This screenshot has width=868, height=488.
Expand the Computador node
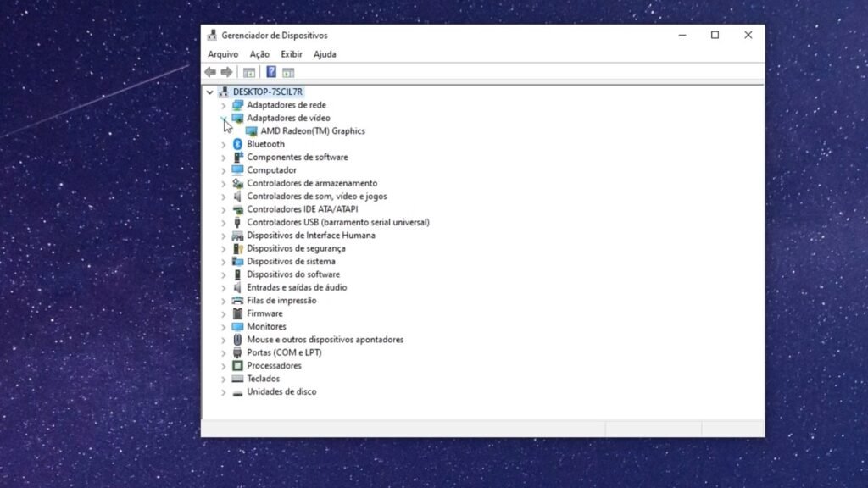(224, 170)
